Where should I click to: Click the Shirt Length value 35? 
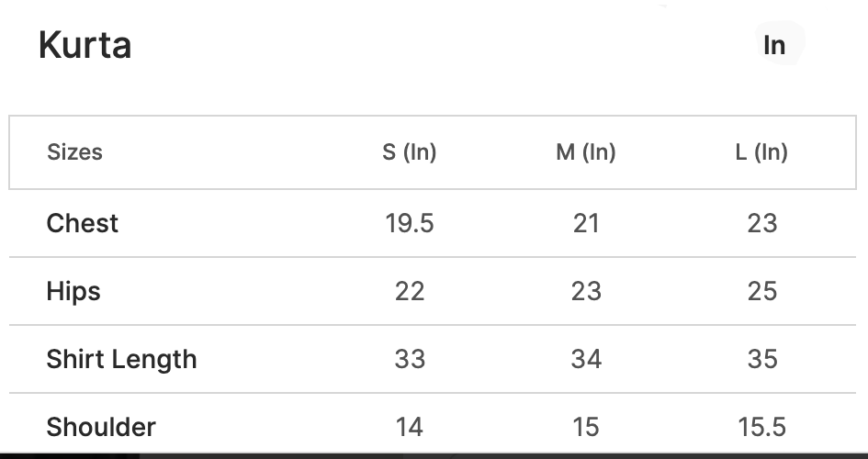point(762,359)
